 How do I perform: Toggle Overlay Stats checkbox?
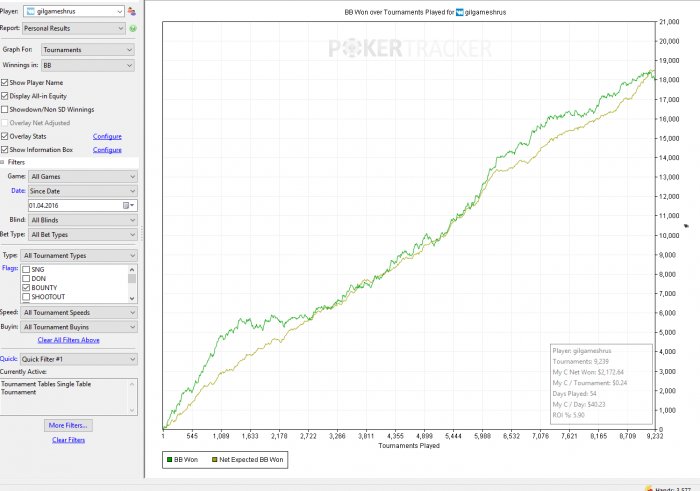click(4, 136)
